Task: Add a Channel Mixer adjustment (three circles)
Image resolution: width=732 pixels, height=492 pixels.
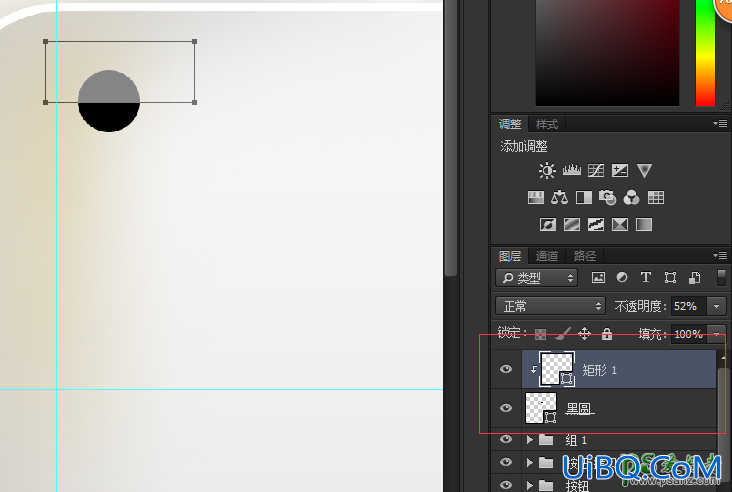Action: 632,198
